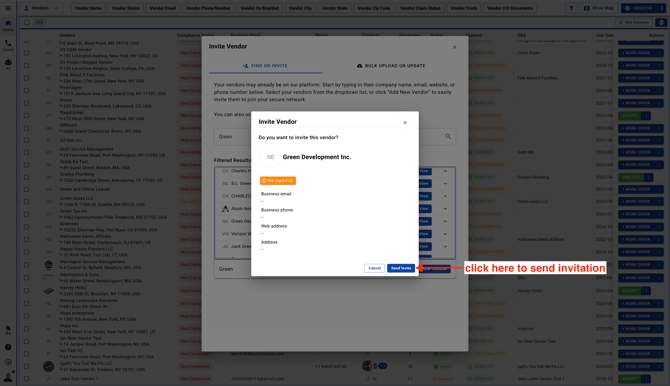Select the Gradys Plumbing row checkbox
The image size is (670, 386).
(x=26, y=177)
